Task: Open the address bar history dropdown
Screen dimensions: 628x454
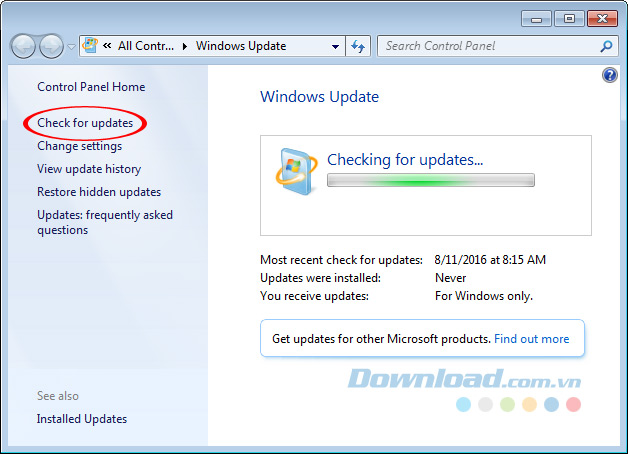Action: [x=335, y=46]
